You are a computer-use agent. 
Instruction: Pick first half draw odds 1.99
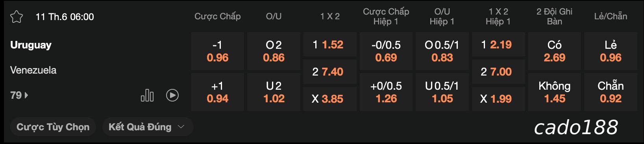click(498, 99)
